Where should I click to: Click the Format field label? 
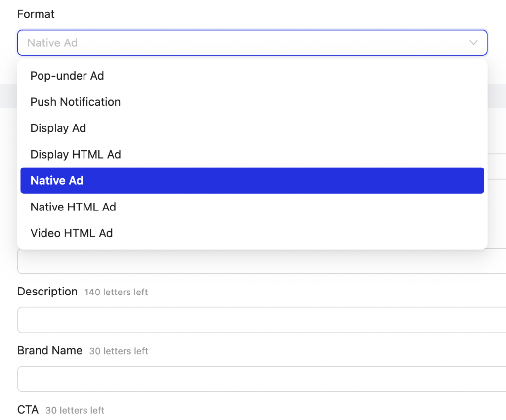click(36, 14)
